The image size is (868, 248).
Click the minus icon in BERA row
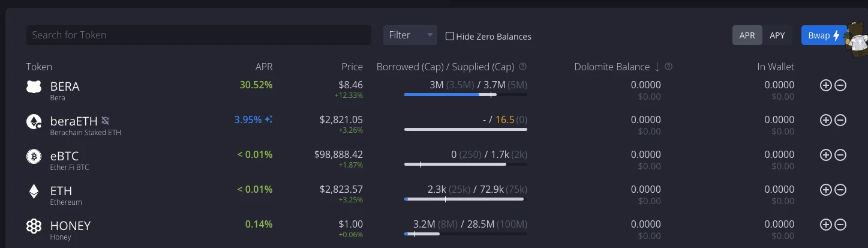(x=840, y=86)
